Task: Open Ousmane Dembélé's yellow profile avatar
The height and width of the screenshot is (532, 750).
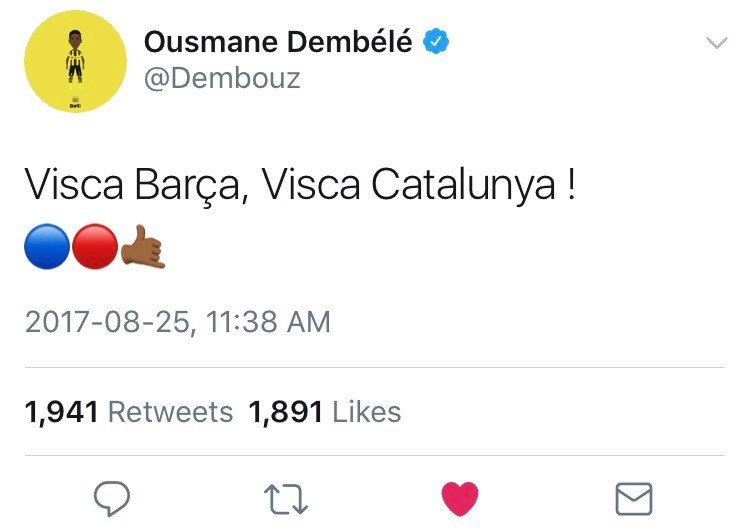Action: (76, 62)
